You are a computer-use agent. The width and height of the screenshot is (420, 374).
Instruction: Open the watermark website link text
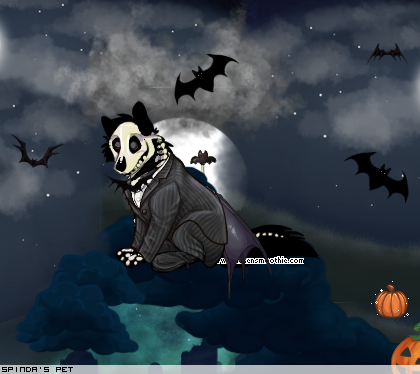tap(262, 260)
